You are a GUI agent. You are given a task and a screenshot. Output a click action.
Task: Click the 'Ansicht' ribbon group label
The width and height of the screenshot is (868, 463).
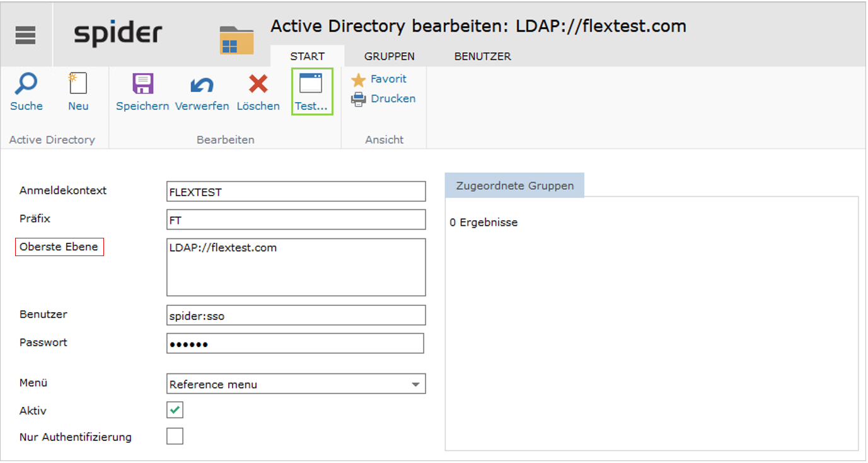coord(385,140)
